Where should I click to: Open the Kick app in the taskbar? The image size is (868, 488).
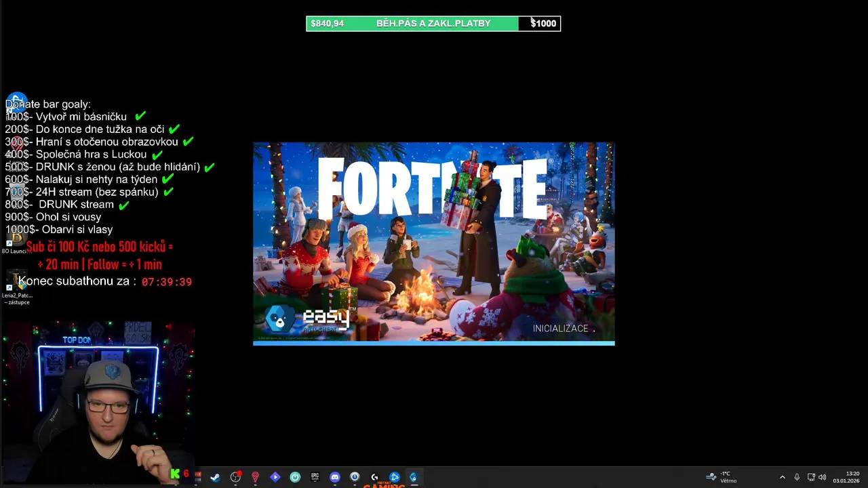(176, 474)
